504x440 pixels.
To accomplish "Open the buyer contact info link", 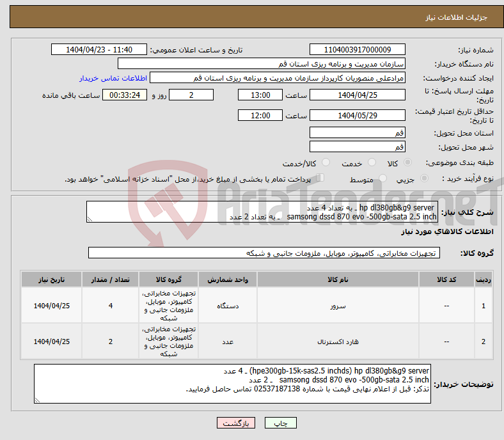I will pos(113,78).
